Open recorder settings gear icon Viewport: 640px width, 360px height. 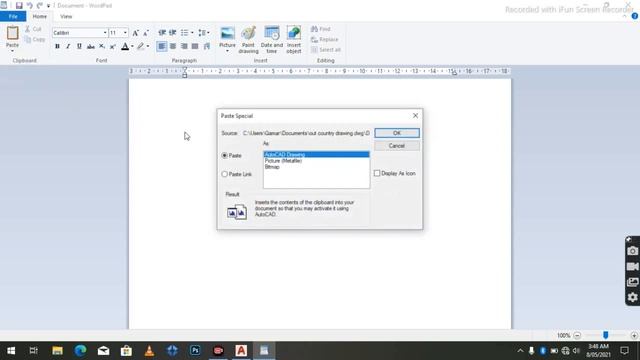(632, 297)
